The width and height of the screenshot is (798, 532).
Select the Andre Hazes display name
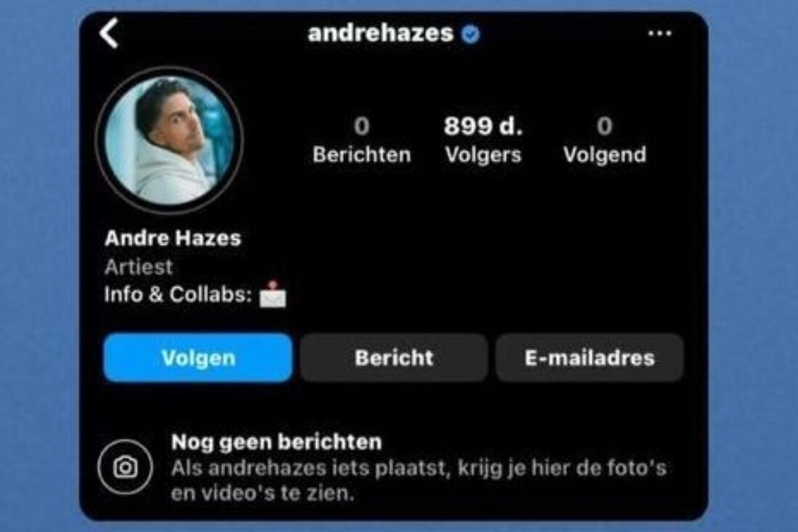pos(172,238)
